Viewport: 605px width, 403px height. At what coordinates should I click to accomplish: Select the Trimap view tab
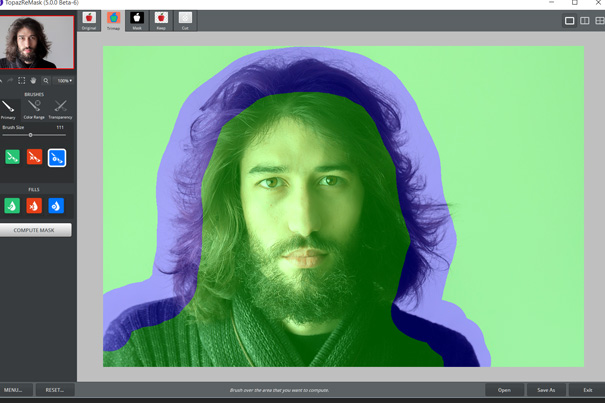click(x=113, y=21)
